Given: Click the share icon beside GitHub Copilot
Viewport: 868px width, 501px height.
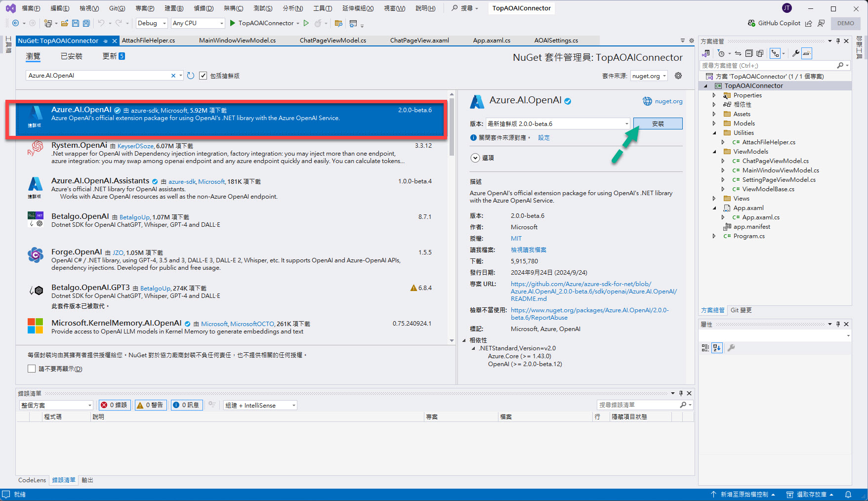Looking at the screenshot, I should coord(809,23).
